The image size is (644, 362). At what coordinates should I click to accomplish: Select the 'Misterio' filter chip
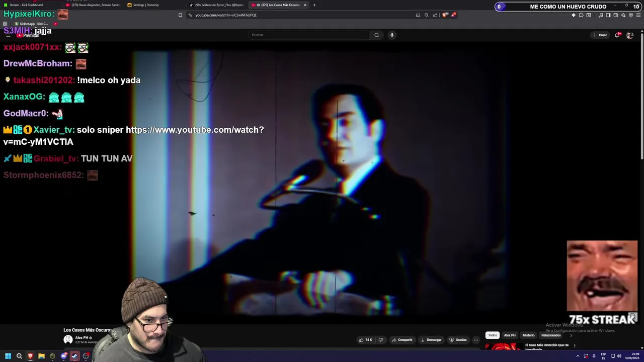pos(528,335)
